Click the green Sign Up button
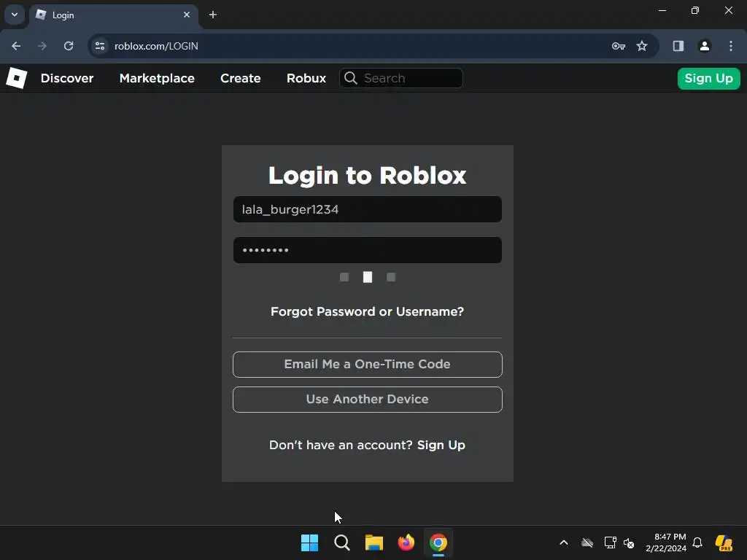The image size is (747, 560). [x=708, y=78]
